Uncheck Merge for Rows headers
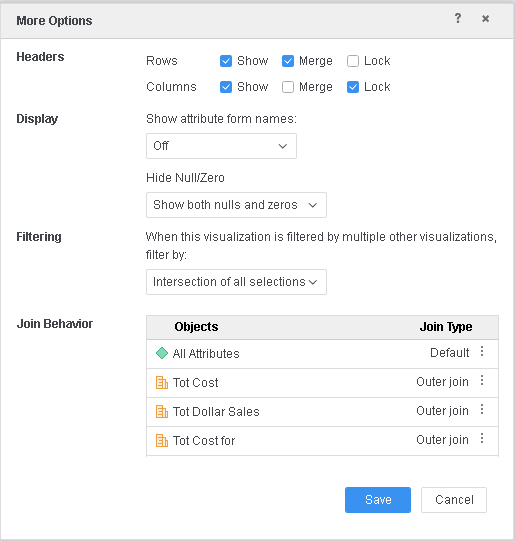 (288, 61)
